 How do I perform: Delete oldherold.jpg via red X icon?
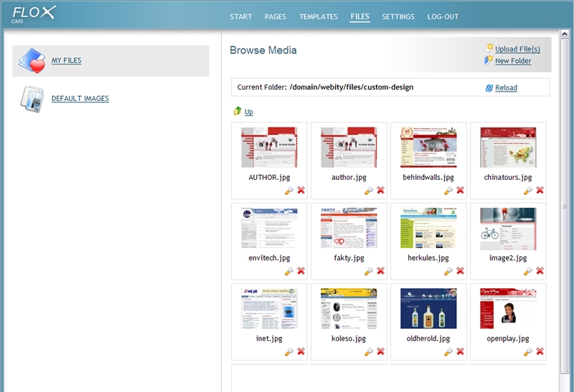tap(460, 351)
